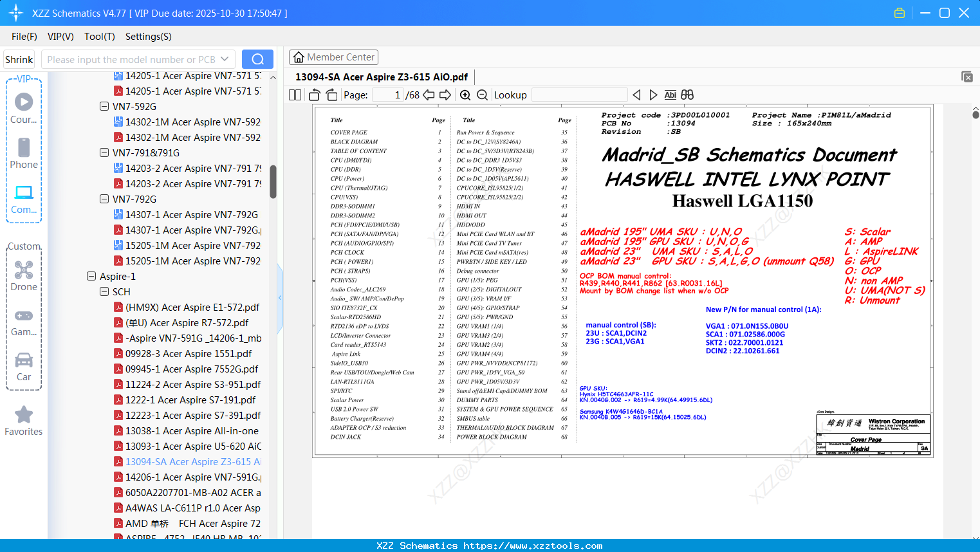Open the 13038-1 Acer Aspire All-in-one file
The width and height of the screenshot is (980, 552).
pyautogui.click(x=186, y=431)
